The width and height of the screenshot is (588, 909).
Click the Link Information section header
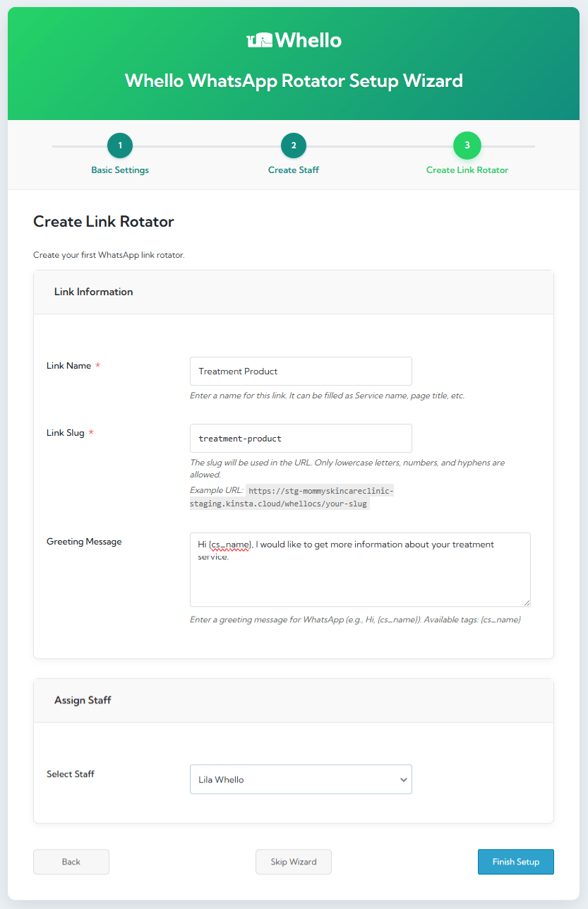tap(294, 292)
